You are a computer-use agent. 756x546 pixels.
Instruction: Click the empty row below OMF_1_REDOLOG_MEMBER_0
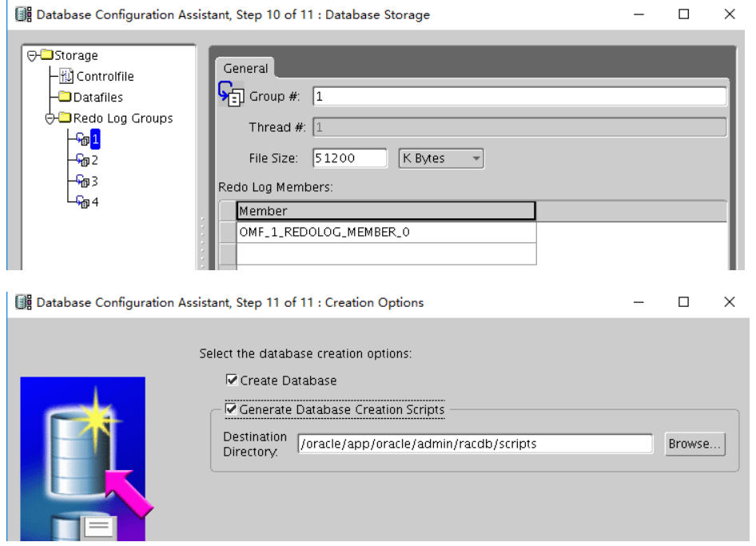[x=386, y=253]
